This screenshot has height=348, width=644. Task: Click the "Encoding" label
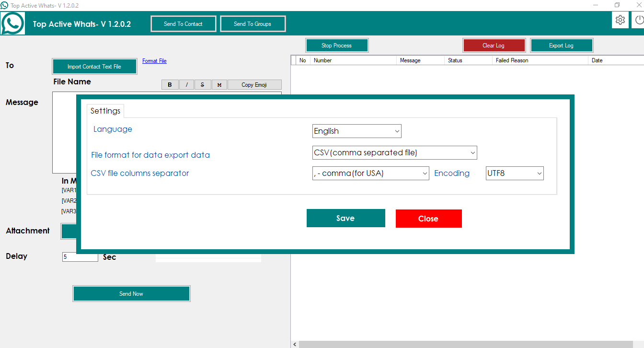(x=452, y=173)
